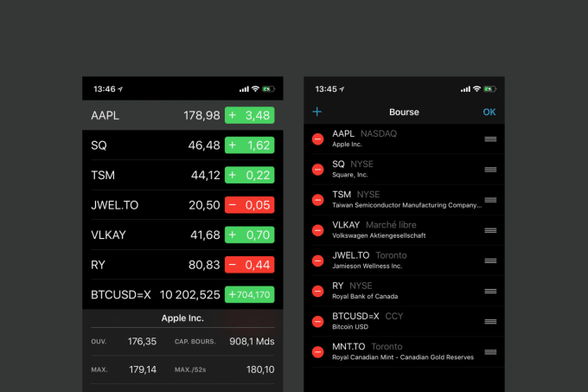Tap battery icon in 13:45 status bar
The width and height of the screenshot is (588, 392).
[489, 89]
